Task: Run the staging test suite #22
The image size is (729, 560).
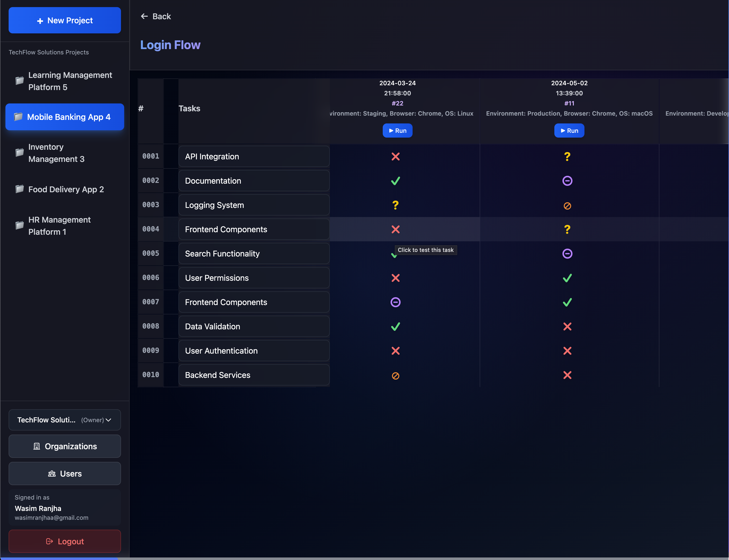Action: coord(397,130)
